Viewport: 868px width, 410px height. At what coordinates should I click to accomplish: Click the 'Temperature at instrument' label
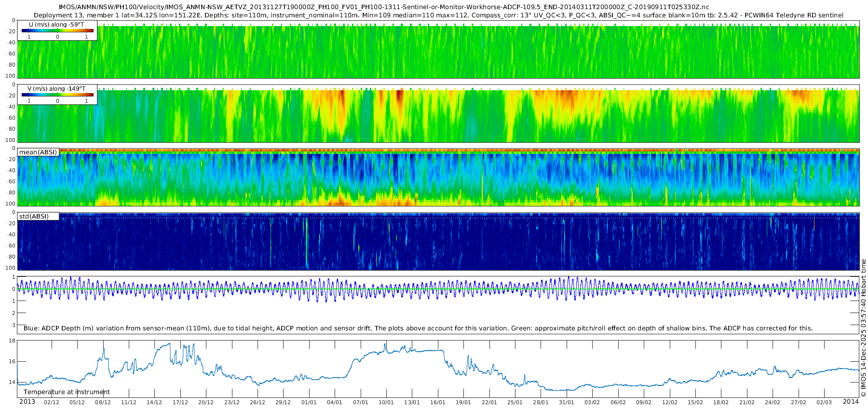coord(67,392)
